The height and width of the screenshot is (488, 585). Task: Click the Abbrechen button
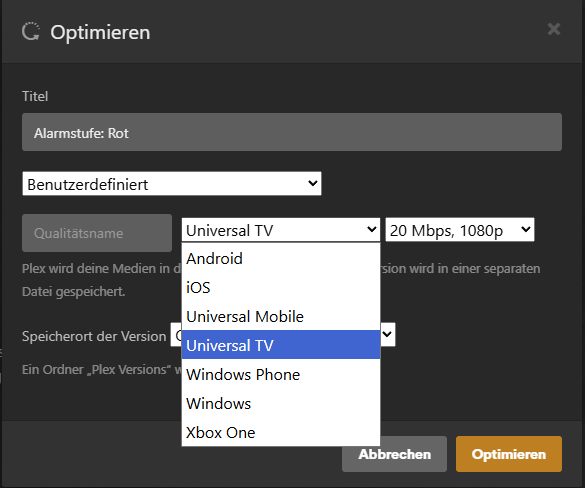click(394, 454)
